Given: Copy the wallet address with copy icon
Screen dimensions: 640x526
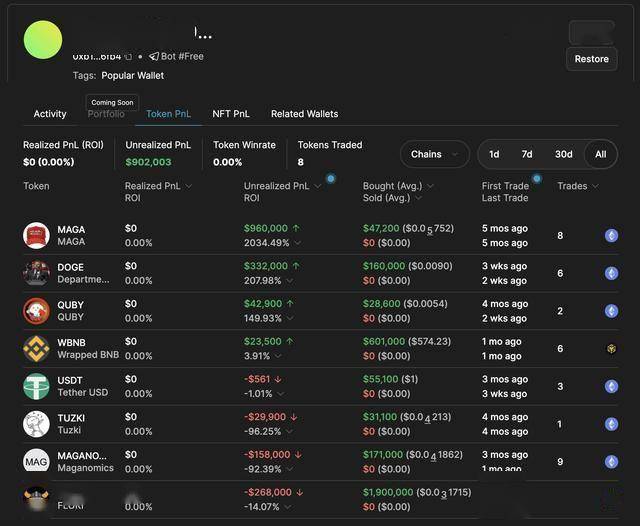Looking at the screenshot, I should (x=128, y=57).
